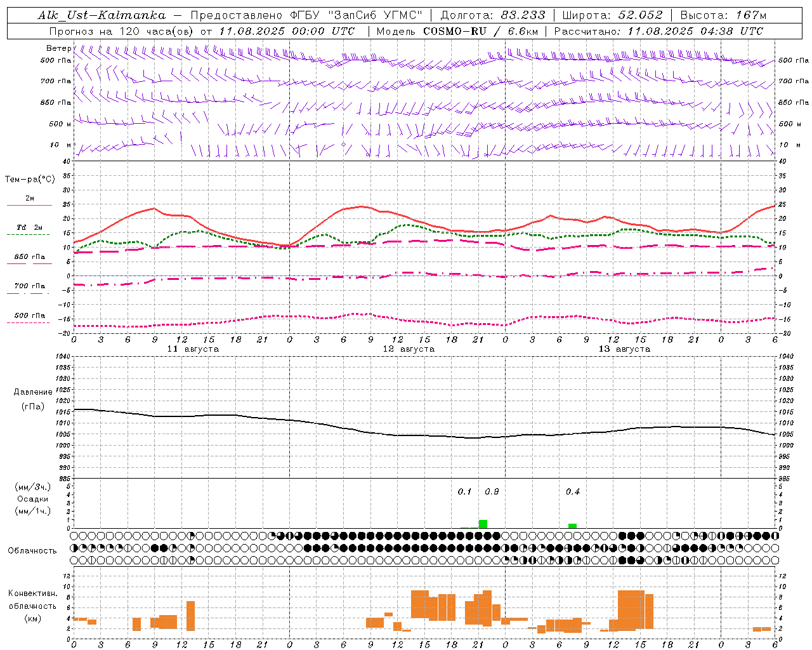Click the (км) unit label under облачность
This screenshot has height=650, width=812.
click(x=33, y=618)
